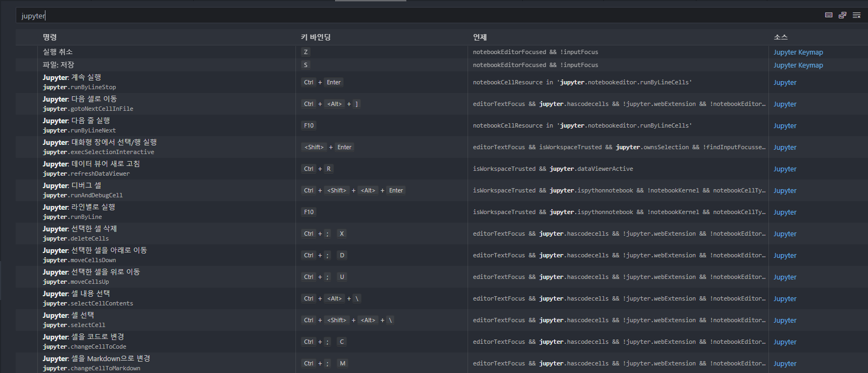
Task: Open the Jupyter source link for 셀 내용 선택
Action: (785, 299)
